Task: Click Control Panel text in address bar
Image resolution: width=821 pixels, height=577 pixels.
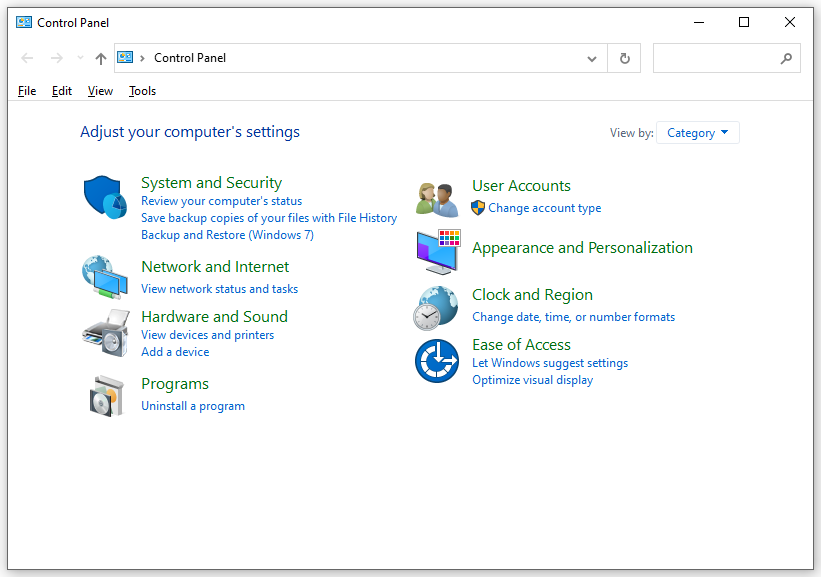Action: tap(190, 58)
